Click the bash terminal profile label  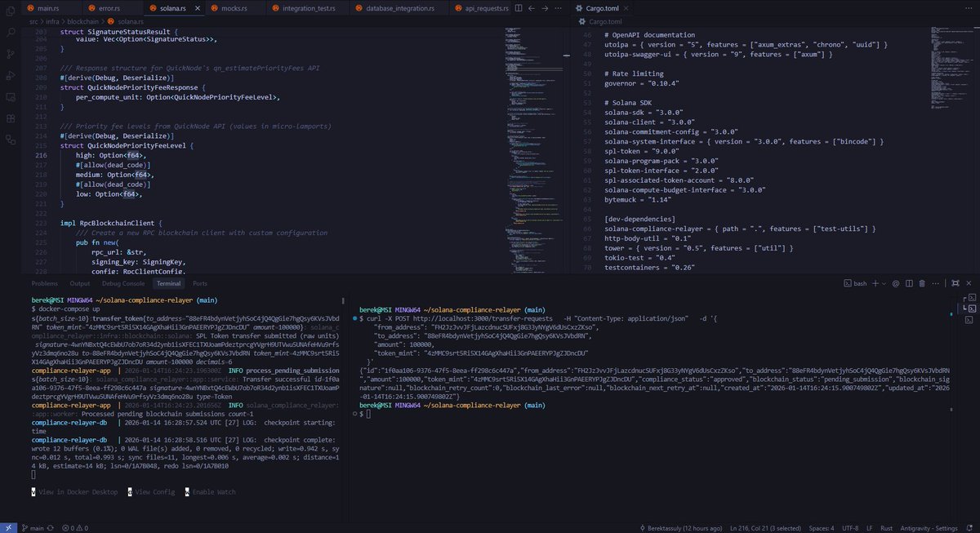click(856, 283)
